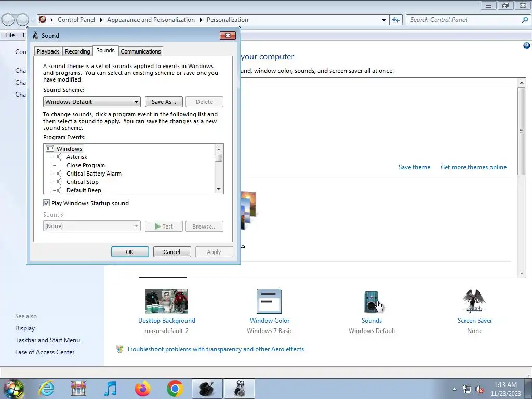
Task: Select Asterisk program event
Action: [77, 157]
